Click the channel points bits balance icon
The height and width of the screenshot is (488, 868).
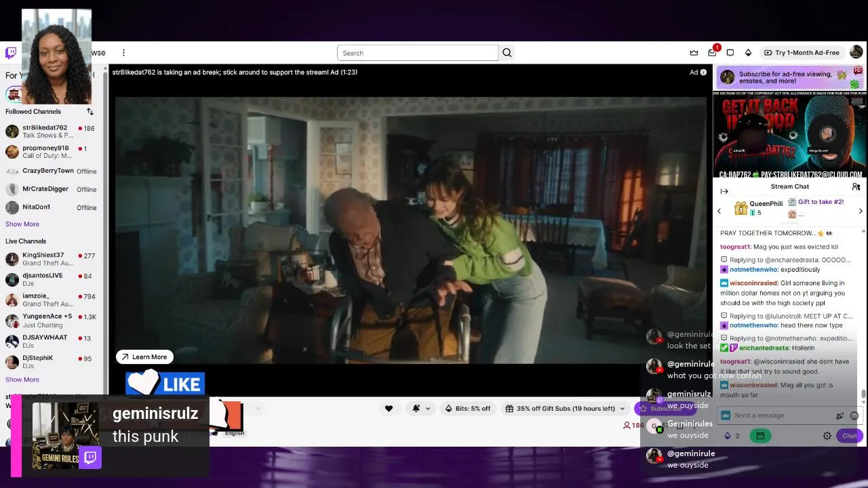(x=728, y=436)
